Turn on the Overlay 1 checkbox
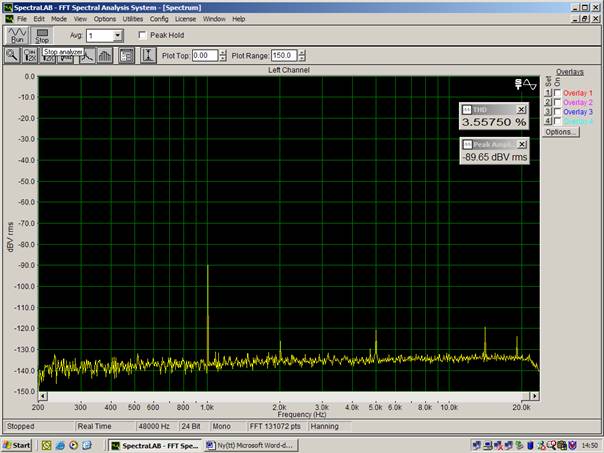 point(557,93)
